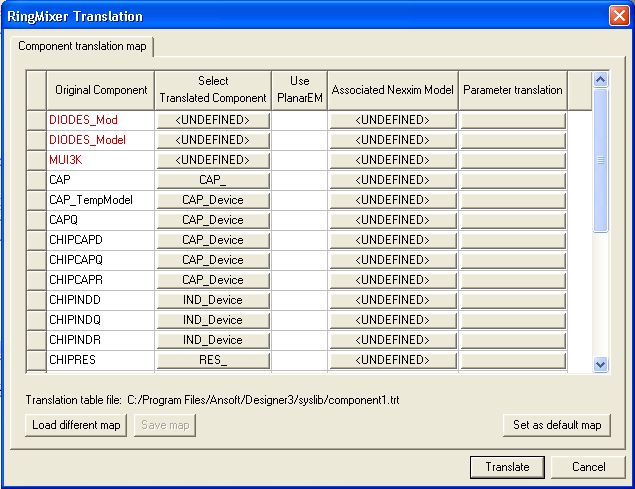The width and height of the screenshot is (635, 489).
Task: Change CAP_ translated component for CAP
Action: pos(212,180)
